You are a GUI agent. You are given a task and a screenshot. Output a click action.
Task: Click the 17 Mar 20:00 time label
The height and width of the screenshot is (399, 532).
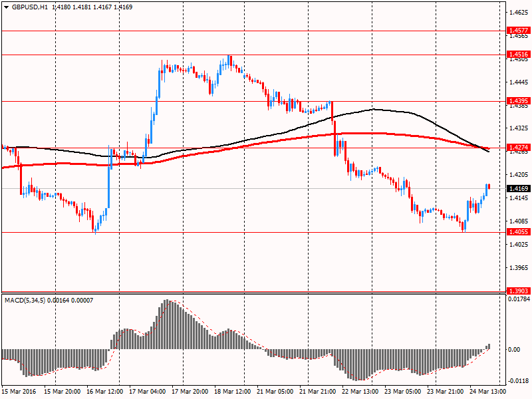tap(190, 391)
